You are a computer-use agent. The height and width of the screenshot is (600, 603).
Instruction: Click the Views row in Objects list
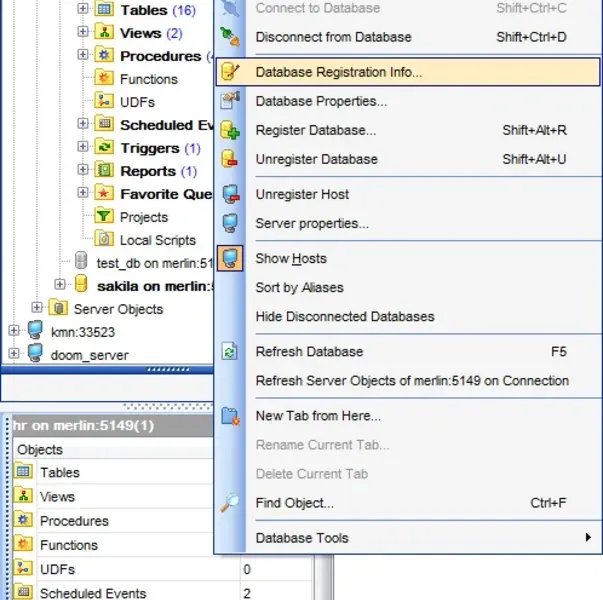pos(113,497)
